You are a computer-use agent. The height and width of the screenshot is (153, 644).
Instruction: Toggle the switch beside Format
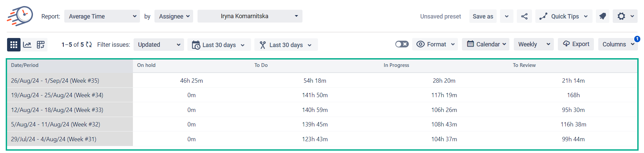(402, 44)
